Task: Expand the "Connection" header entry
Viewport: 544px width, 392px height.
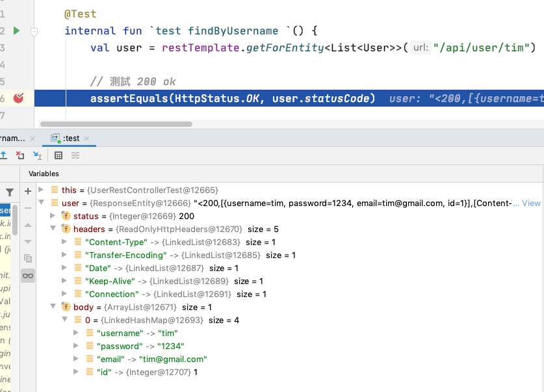Action: click(x=64, y=293)
